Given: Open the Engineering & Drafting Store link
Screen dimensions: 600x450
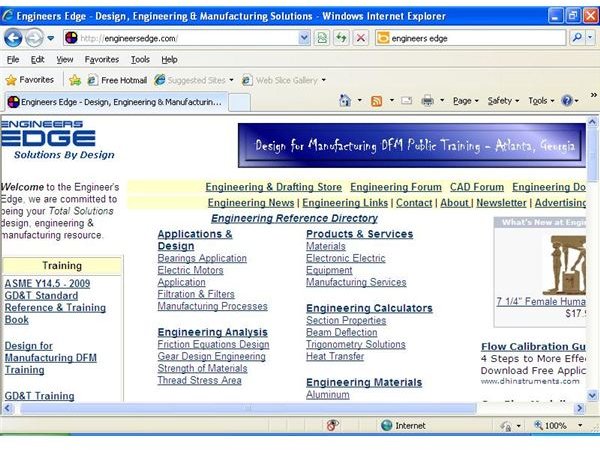Looking at the screenshot, I should pos(274,187).
